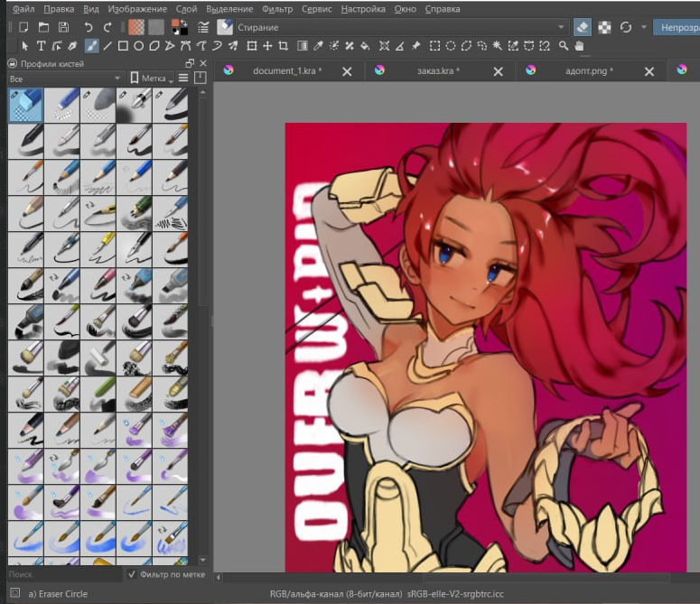700x604 pixels.
Task: Open the Стирание blending mode dropdown
Action: 403,28
